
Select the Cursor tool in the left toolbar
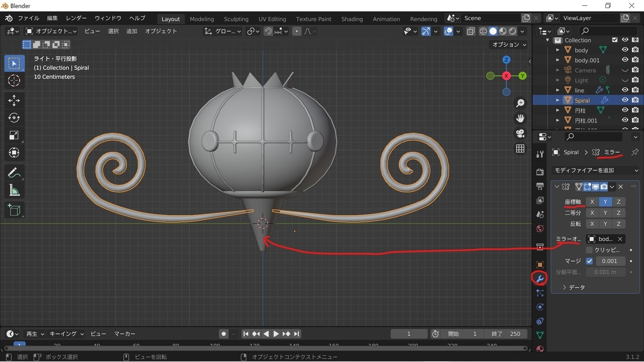click(x=14, y=81)
